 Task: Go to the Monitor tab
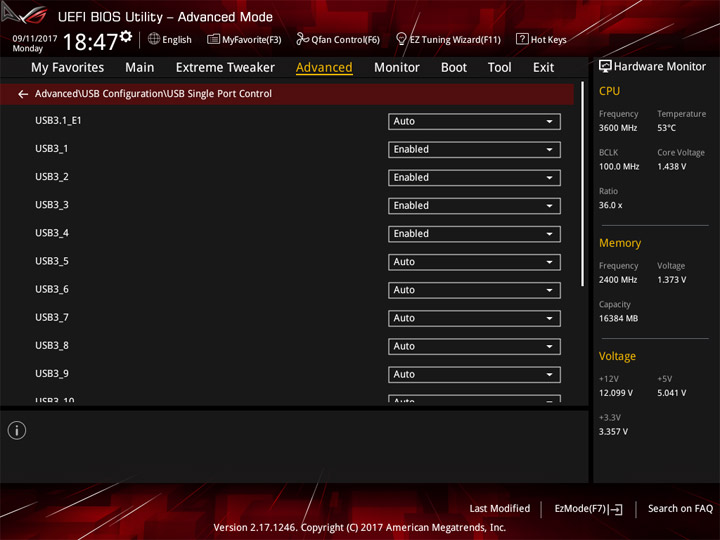(x=397, y=68)
